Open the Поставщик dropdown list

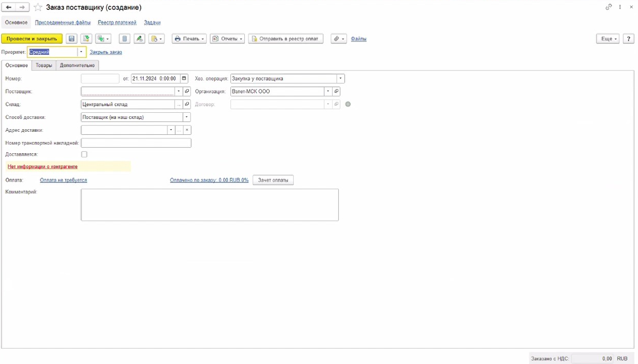tap(179, 91)
